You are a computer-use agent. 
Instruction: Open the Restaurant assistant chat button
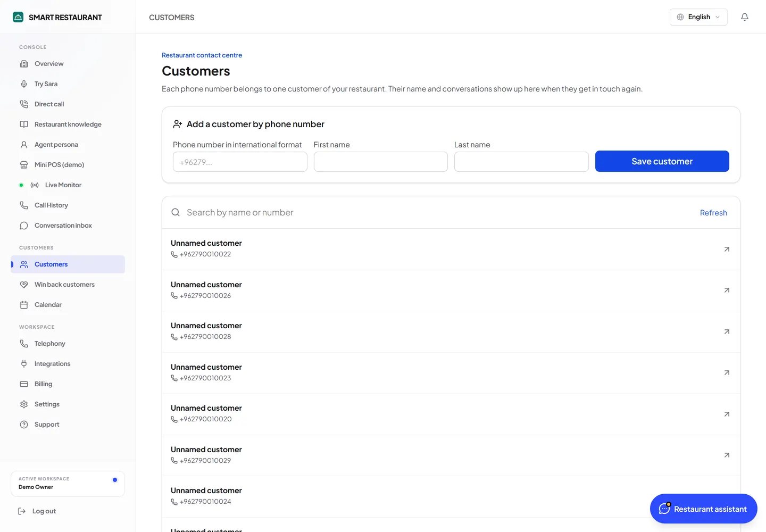[x=703, y=509]
